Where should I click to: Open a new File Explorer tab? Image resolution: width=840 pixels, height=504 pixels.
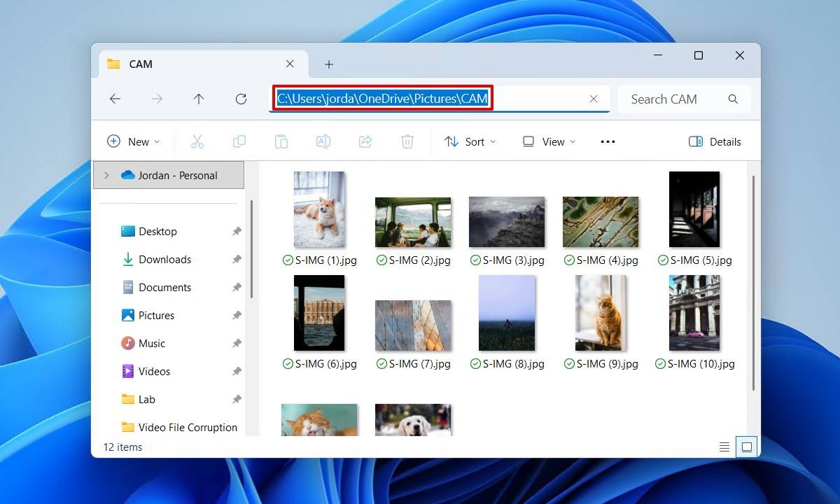(328, 64)
